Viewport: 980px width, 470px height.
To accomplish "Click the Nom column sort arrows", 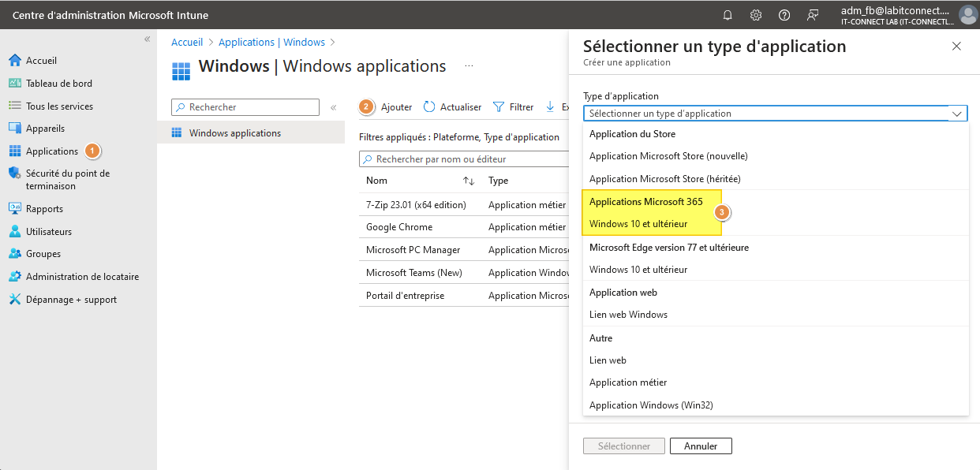I will (469, 181).
